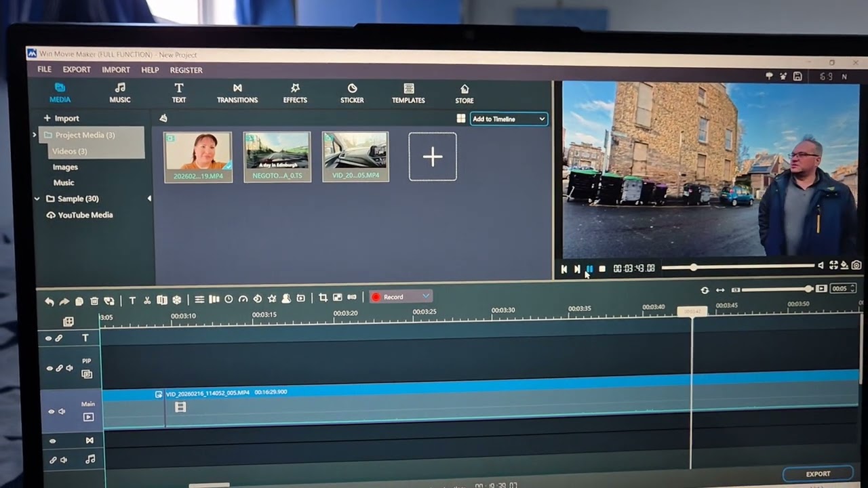Click the person silhouette toolbar icon
868x488 pixels.
click(x=286, y=298)
